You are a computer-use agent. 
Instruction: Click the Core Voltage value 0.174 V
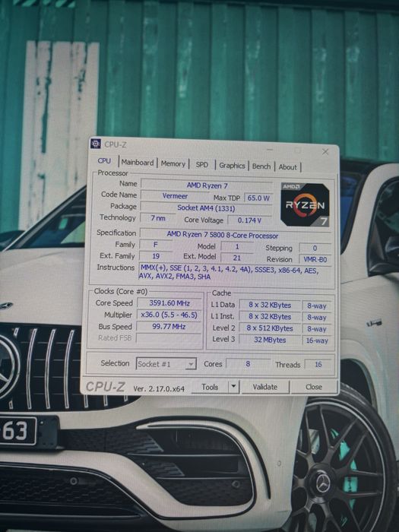point(250,220)
